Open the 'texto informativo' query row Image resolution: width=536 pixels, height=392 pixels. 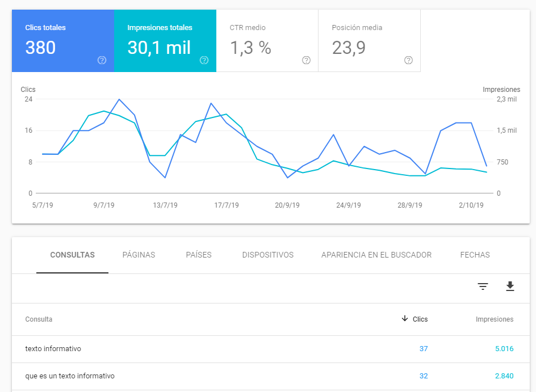point(53,349)
